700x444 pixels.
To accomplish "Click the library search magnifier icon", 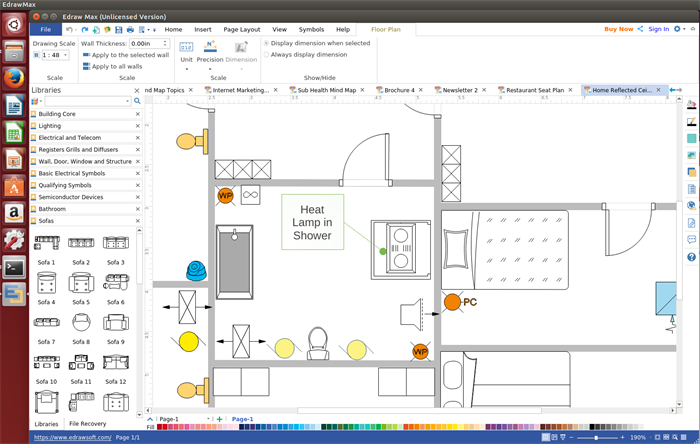I will pyautogui.click(x=138, y=101).
